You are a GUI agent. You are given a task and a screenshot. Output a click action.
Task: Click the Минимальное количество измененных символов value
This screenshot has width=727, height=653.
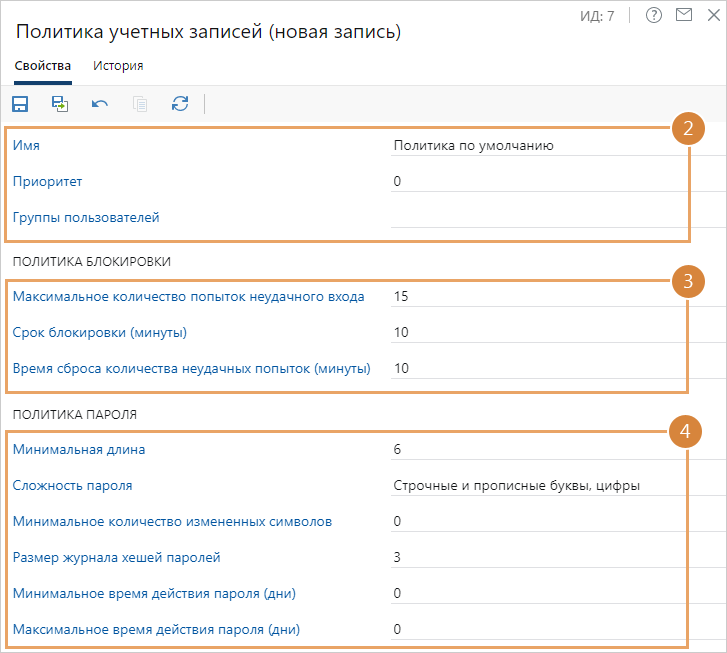pos(530,521)
